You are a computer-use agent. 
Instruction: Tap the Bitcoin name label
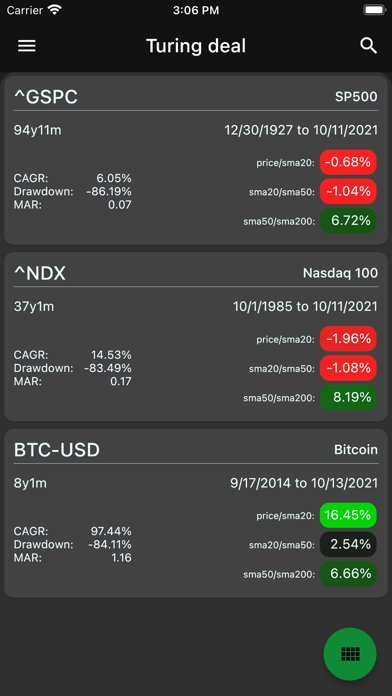(356, 450)
